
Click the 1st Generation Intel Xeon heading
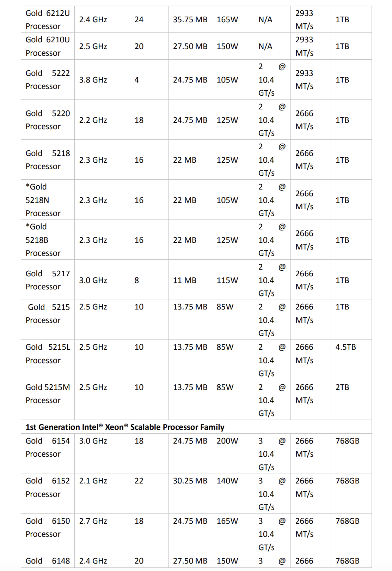pos(125,427)
